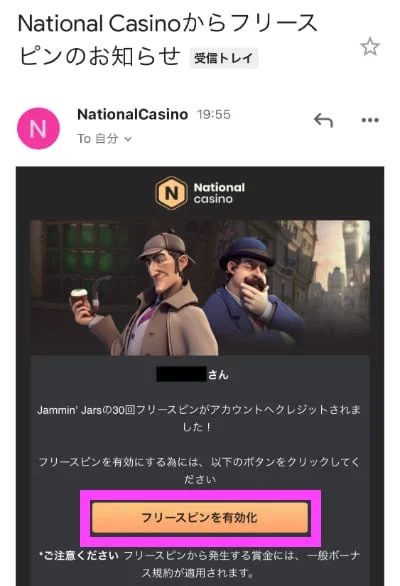Tap the email subject title
400x586 pixels.
(167, 40)
